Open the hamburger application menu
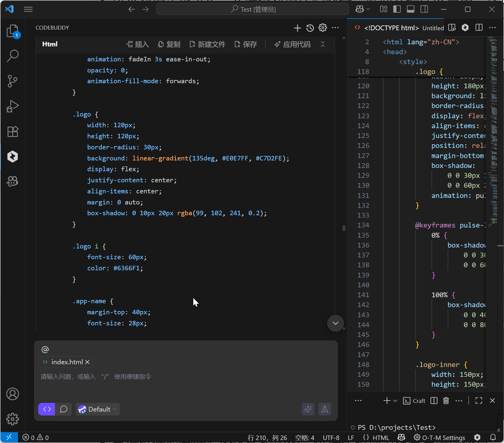 point(28,9)
